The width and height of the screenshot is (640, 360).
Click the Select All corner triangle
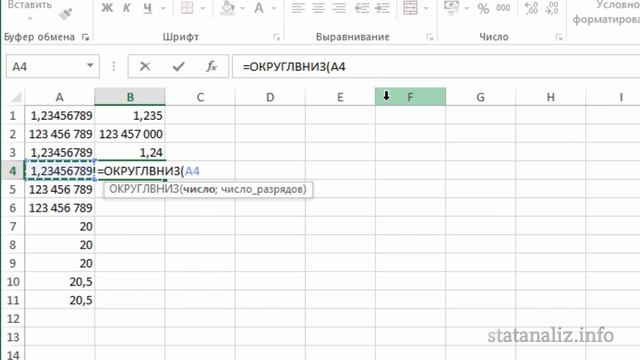[16, 97]
